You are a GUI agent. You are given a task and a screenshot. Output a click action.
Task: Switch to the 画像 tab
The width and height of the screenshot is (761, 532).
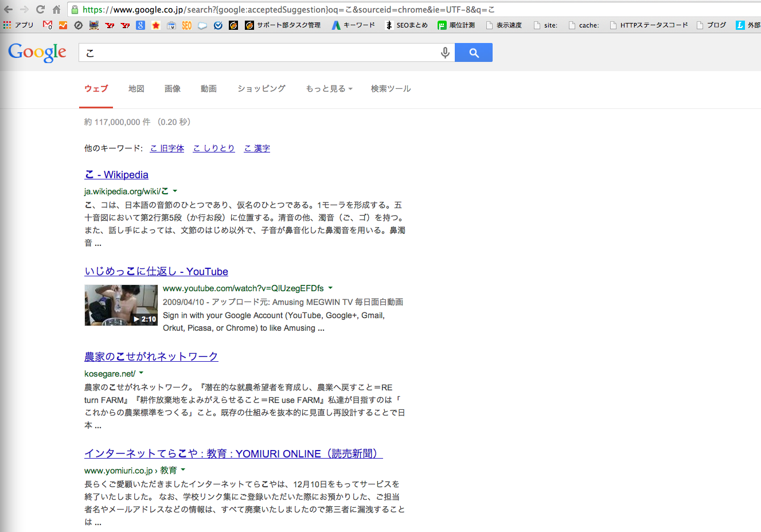(x=172, y=89)
